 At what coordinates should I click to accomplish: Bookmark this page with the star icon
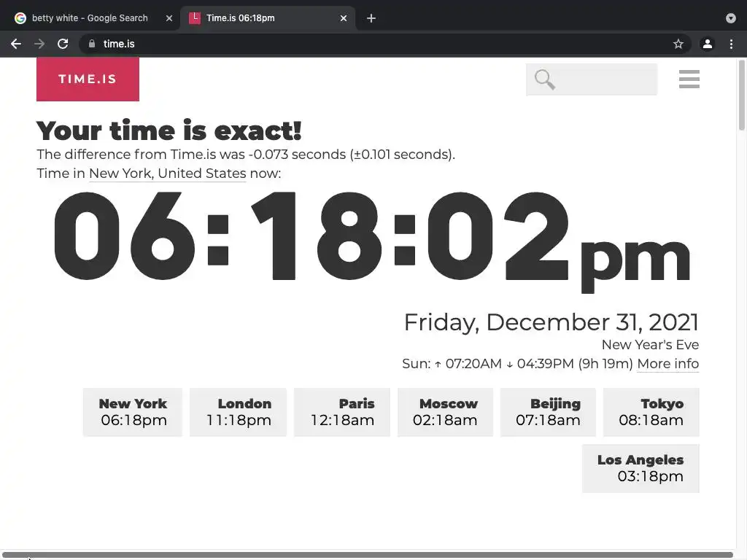tap(678, 44)
